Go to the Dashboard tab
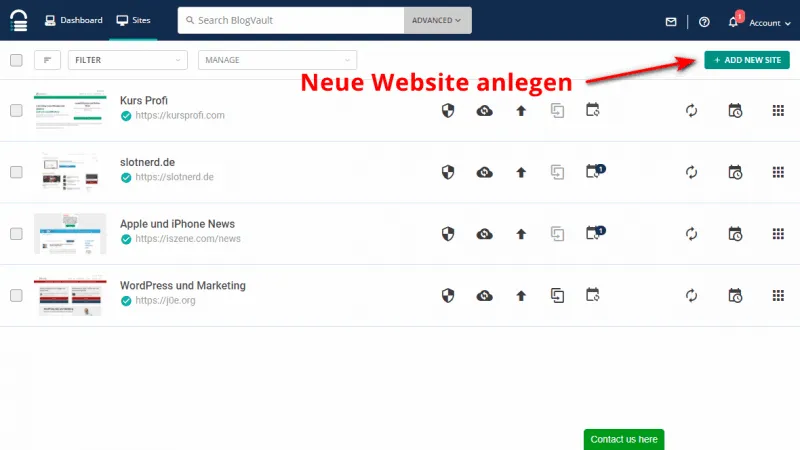800x450 pixels. coord(74,20)
